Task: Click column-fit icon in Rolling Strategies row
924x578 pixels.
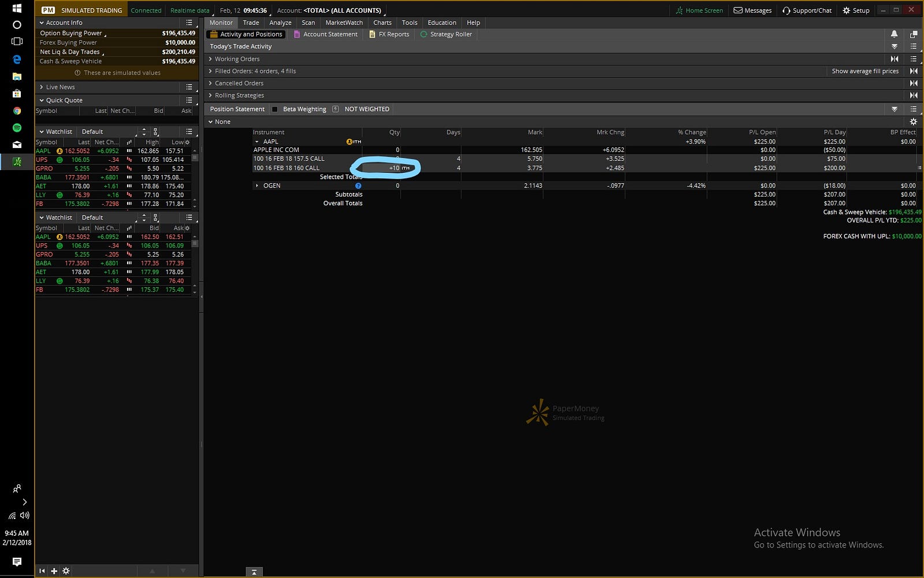Action: pyautogui.click(x=914, y=95)
